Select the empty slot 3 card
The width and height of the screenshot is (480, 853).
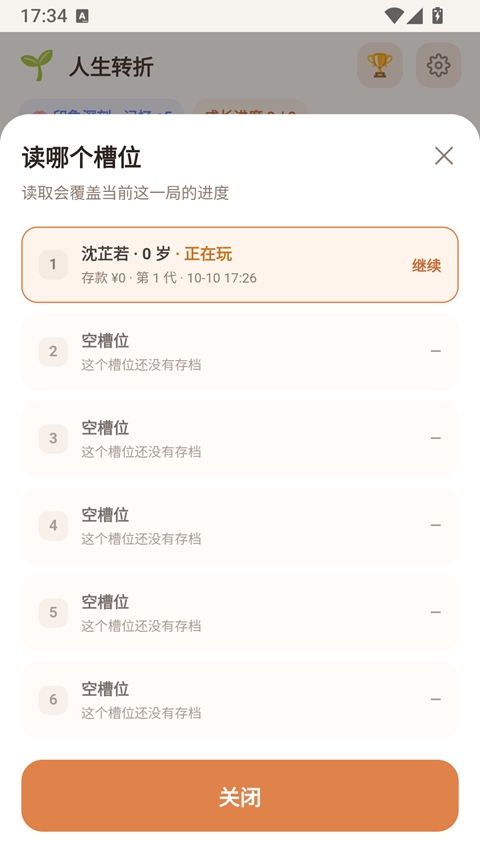tap(240, 438)
